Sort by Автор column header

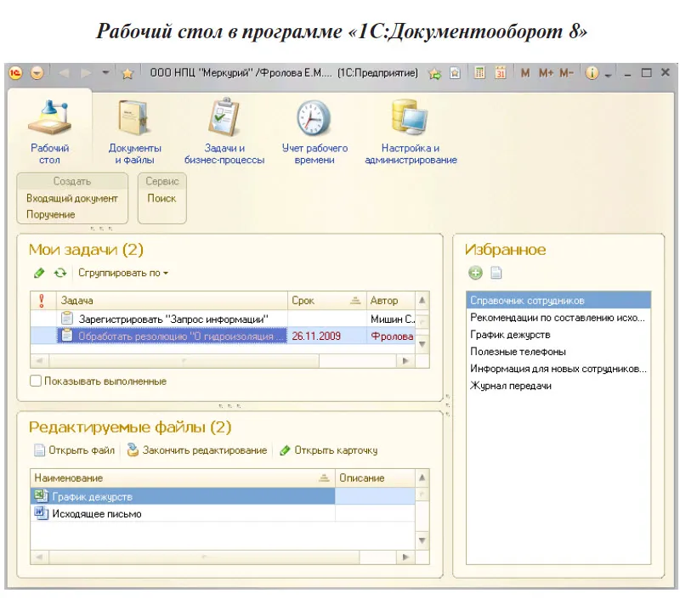point(391,301)
